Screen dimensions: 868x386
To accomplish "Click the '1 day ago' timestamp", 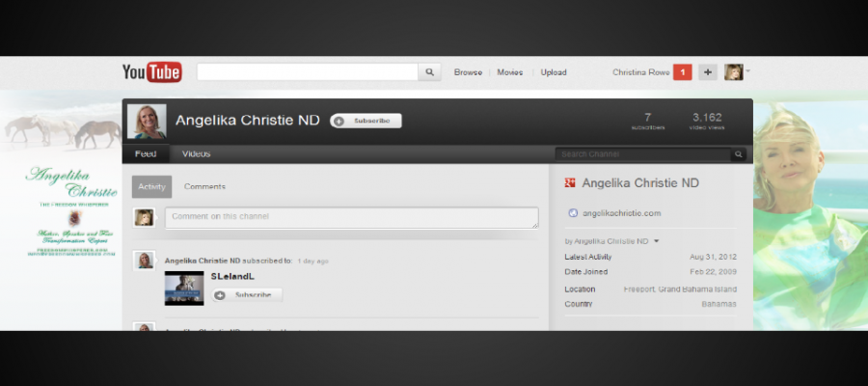I will (x=312, y=261).
